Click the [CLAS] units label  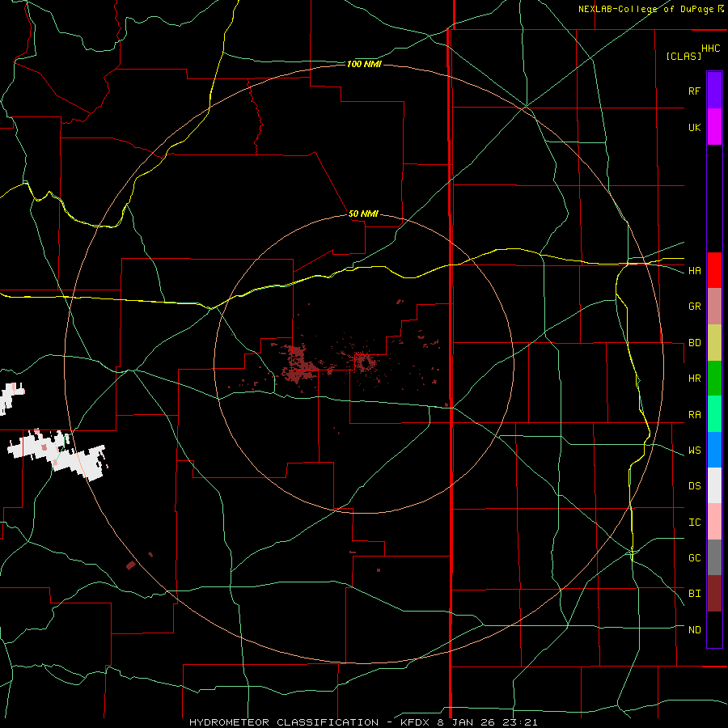coord(684,57)
